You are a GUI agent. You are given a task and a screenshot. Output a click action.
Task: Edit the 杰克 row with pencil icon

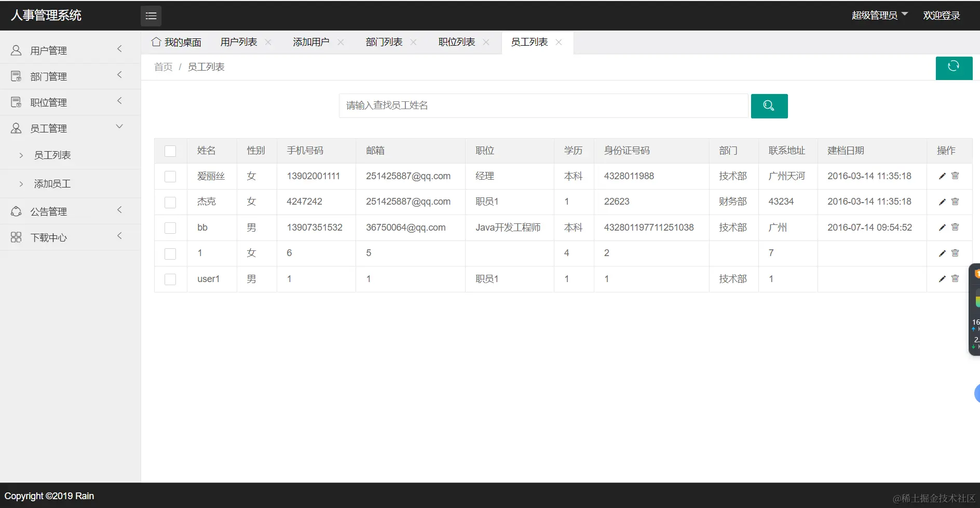pyautogui.click(x=942, y=202)
